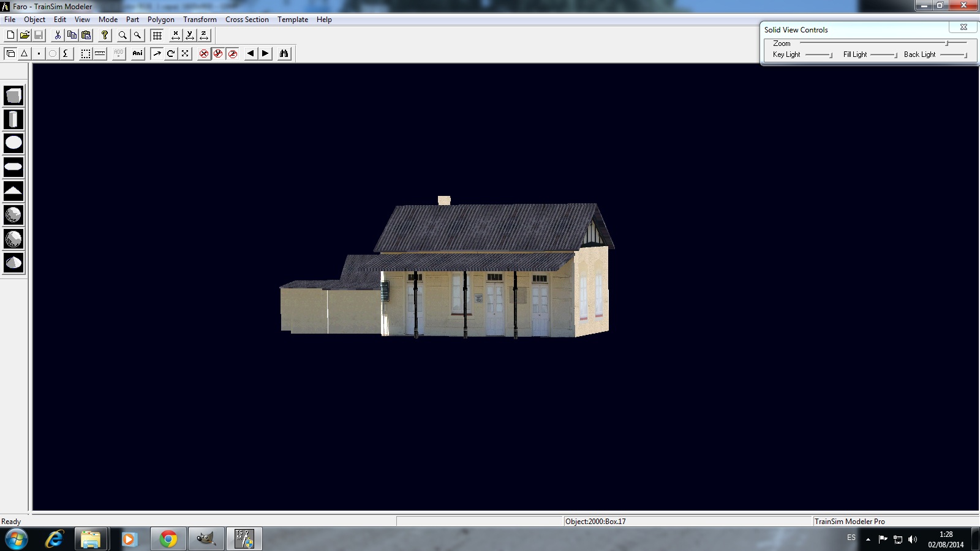Viewport: 980px width, 551px height.
Task: Open the Transform menu
Action: tap(200, 20)
